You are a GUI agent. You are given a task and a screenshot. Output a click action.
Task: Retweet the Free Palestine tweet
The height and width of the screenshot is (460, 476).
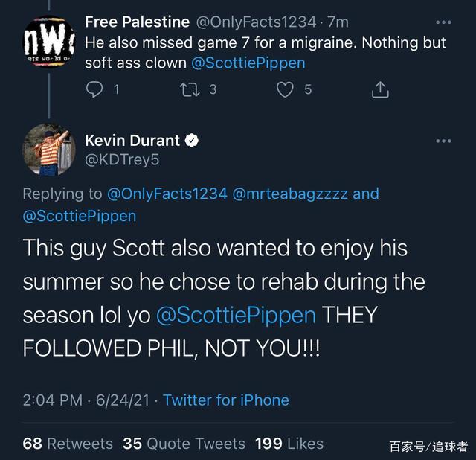(x=188, y=90)
